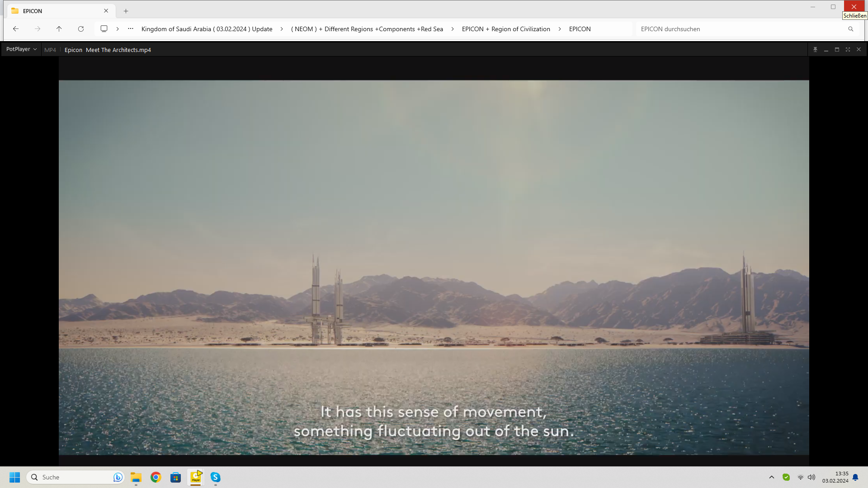This screenshot has width=868, height=488.
Task: Close the EPICON Explorer tab
Action: (106, 11)
